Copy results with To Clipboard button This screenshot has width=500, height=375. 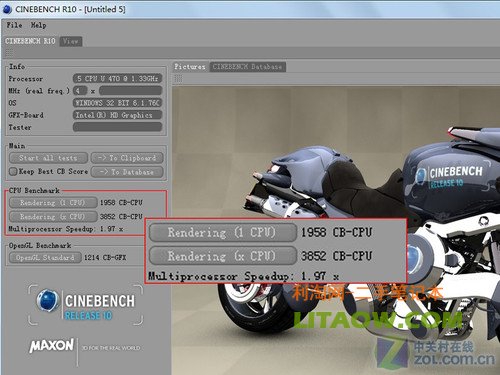click(x=127, y=158)
